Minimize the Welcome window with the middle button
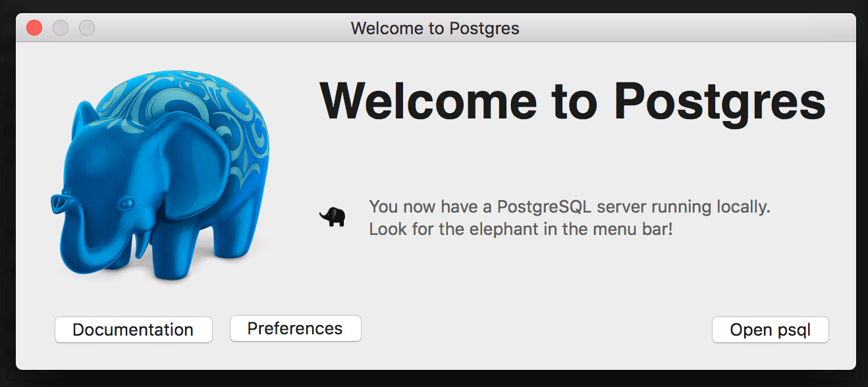This screenshot has height=387, width=868. [61, 28]
